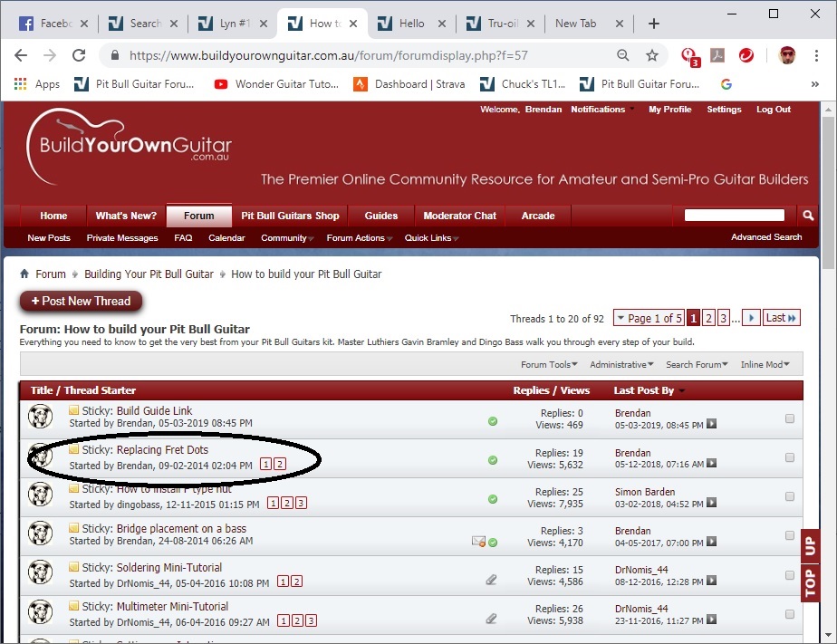
Task: Select the Replacing Fret Dots thread checkbox
Action: click(790, 457)
